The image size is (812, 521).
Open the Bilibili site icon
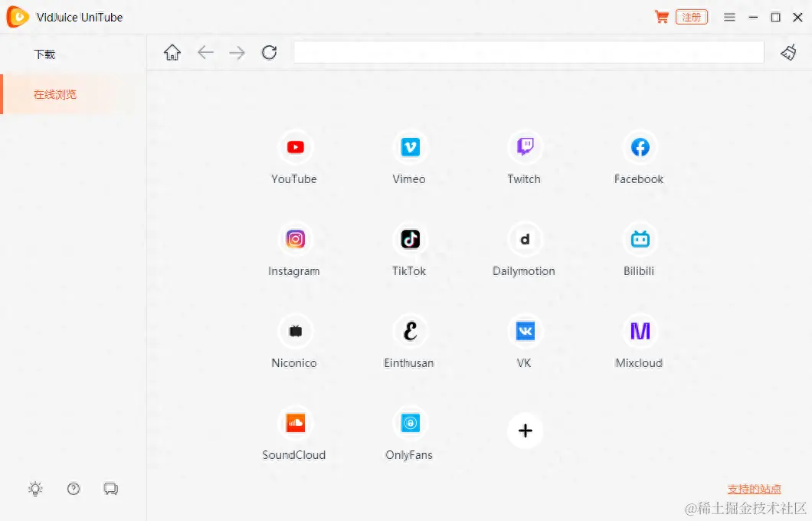tap(640, 239)
